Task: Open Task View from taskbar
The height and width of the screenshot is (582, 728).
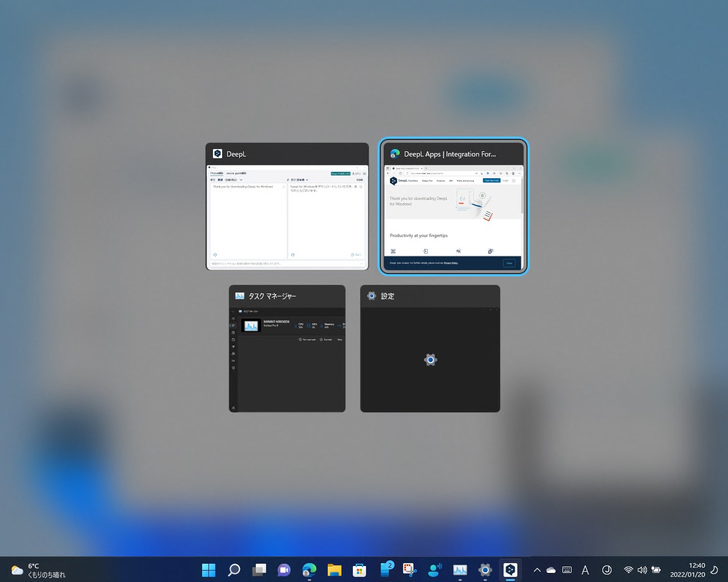Action: tap(259, 569)
